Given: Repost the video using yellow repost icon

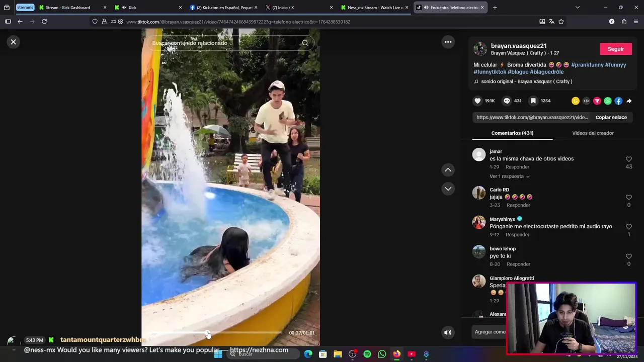Looking at the screenshot, I should tap(576, 101).
